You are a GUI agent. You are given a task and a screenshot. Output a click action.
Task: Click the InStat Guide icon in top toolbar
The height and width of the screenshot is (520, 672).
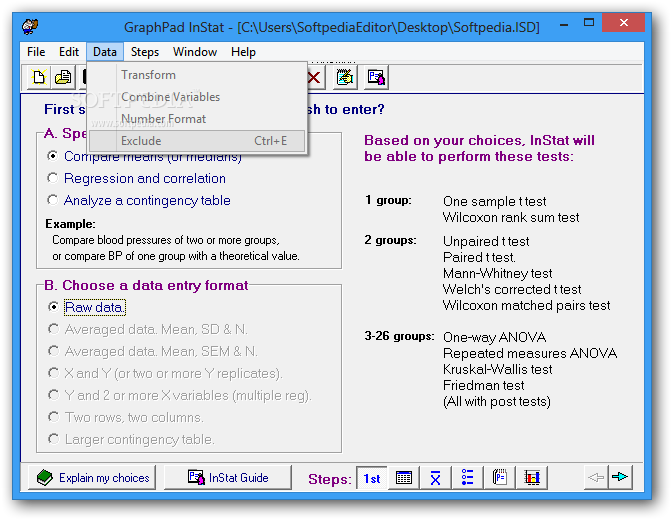coord(376,78)
